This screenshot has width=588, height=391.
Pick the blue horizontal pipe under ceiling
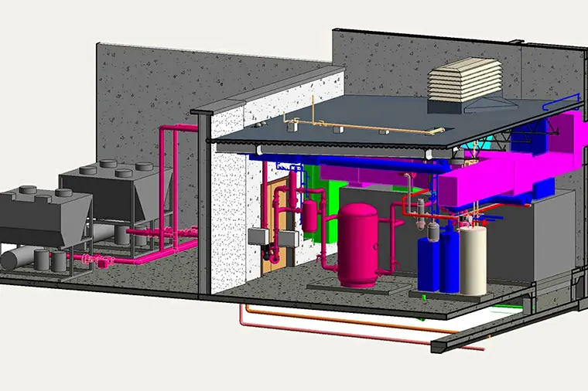(x=364, y=163)
